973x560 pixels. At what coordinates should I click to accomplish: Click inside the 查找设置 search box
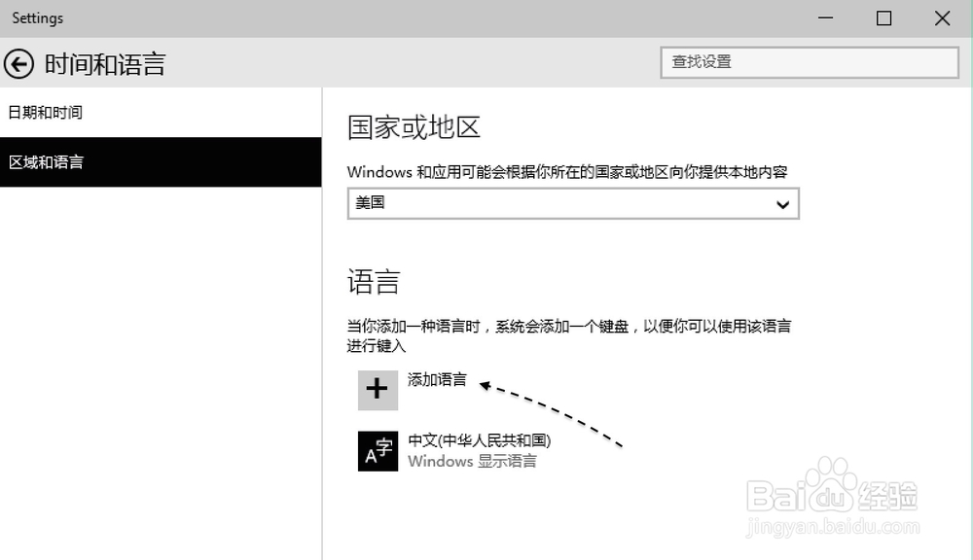pos(811,62)
